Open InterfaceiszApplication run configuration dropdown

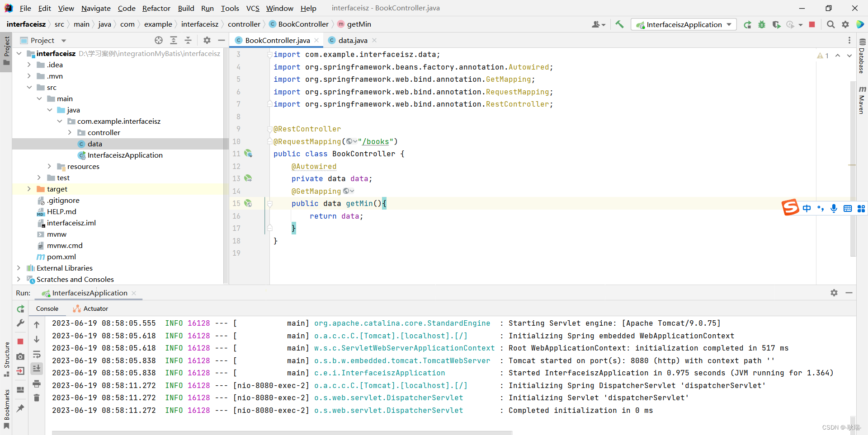pos(684,24)
